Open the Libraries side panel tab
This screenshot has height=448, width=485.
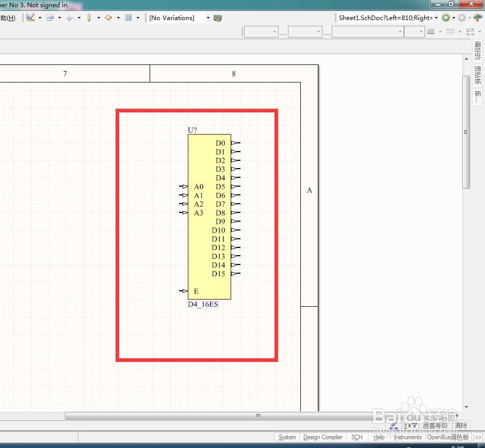(x=477, y=97)
